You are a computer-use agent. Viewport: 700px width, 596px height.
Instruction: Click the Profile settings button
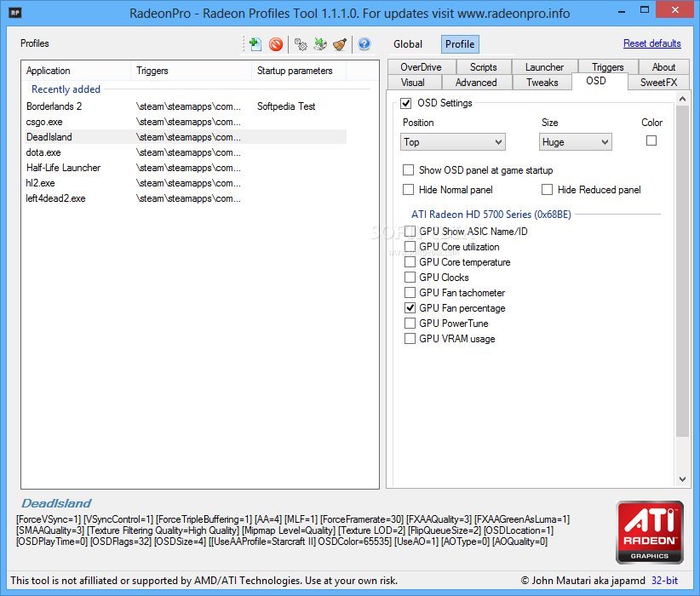click(x=460, y=44)
